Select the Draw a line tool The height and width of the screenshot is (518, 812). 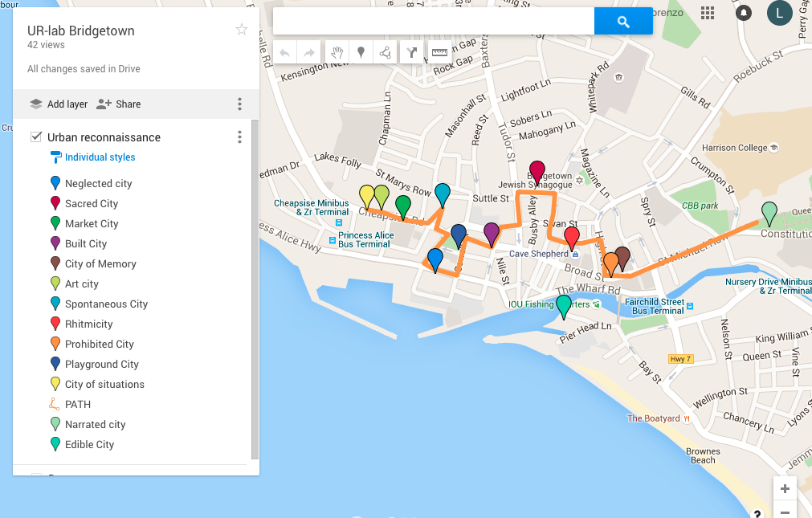pyautogui.click(x=385, y=52)
